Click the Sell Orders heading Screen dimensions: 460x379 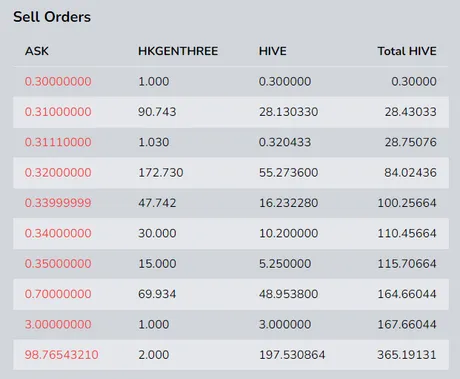coord(52,17)
